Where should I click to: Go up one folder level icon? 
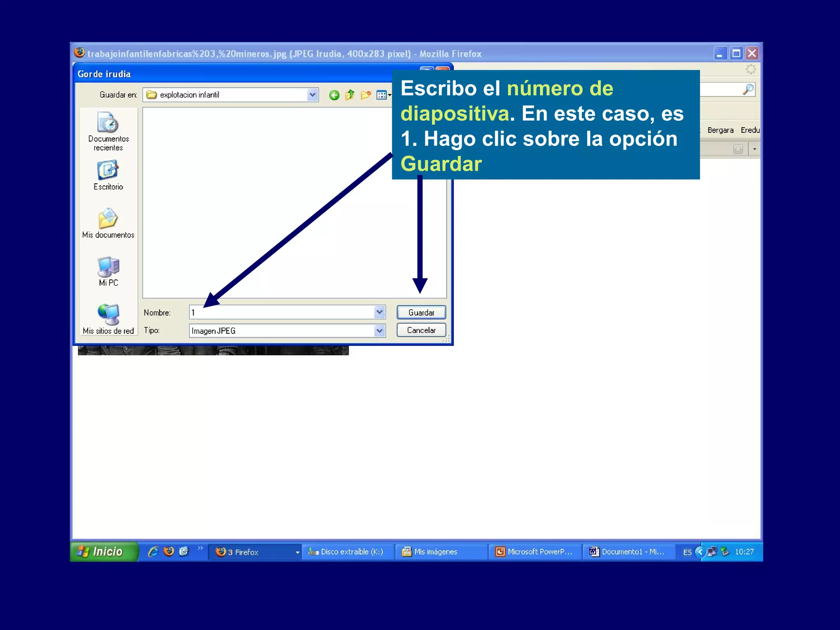click(x=350, y=95)
